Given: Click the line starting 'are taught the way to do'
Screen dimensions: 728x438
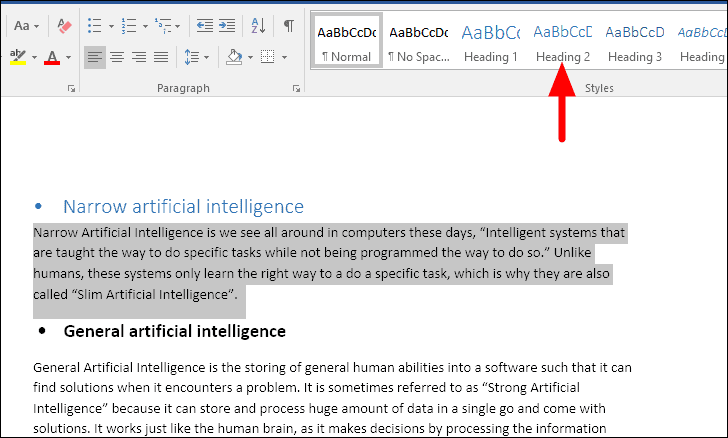Looking at the screenshot, I should [x=312, y=253].
